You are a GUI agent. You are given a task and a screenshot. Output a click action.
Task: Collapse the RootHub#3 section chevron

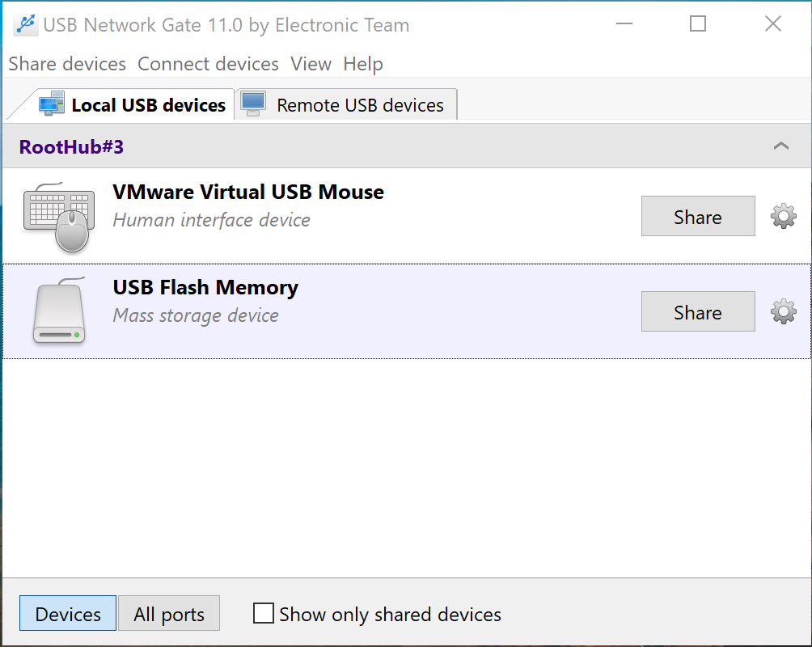780,146
